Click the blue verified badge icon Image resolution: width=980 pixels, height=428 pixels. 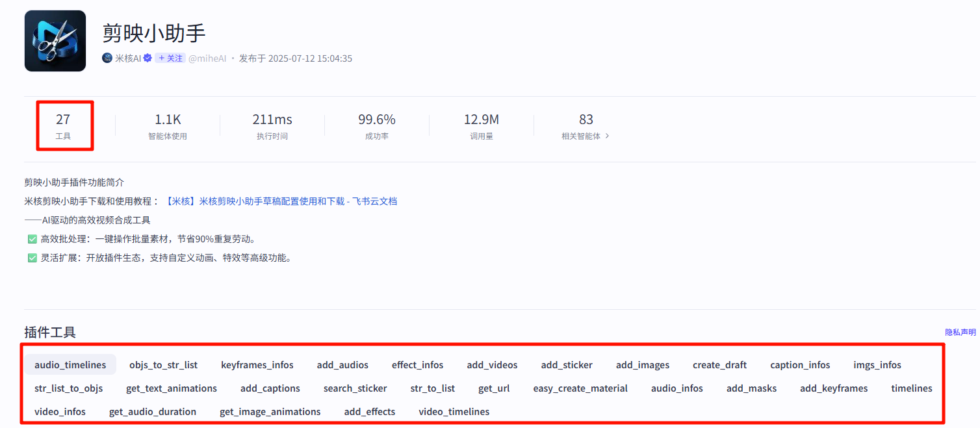pos(148,58)
